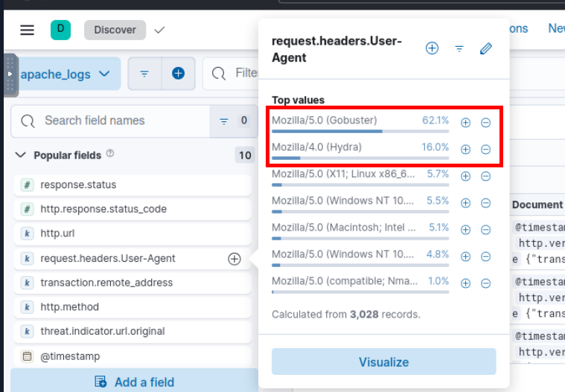Filter out Mozilla/5.0 (compatible; Nma... value
The height and width of the screenshot is (392, 565).
486,283
